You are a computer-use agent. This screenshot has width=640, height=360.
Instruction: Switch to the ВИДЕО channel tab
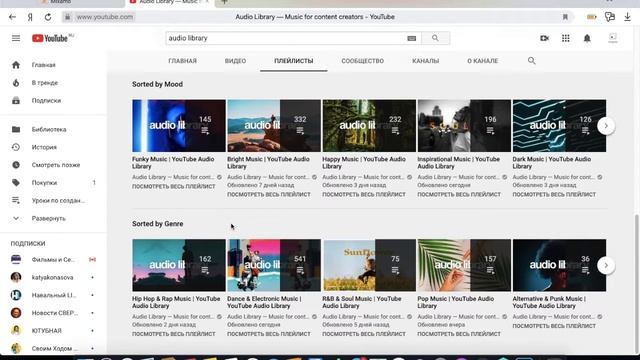pyautogui.click(x=235, y=61)
